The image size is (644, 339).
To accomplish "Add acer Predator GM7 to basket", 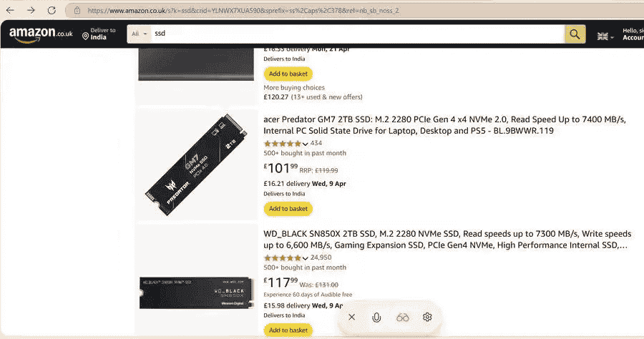I will click(288, 209).
